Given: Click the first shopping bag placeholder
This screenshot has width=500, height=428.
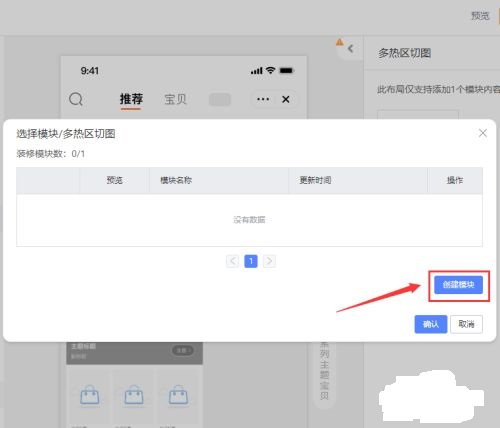Looking at the screenshot, I should [90, 395].
